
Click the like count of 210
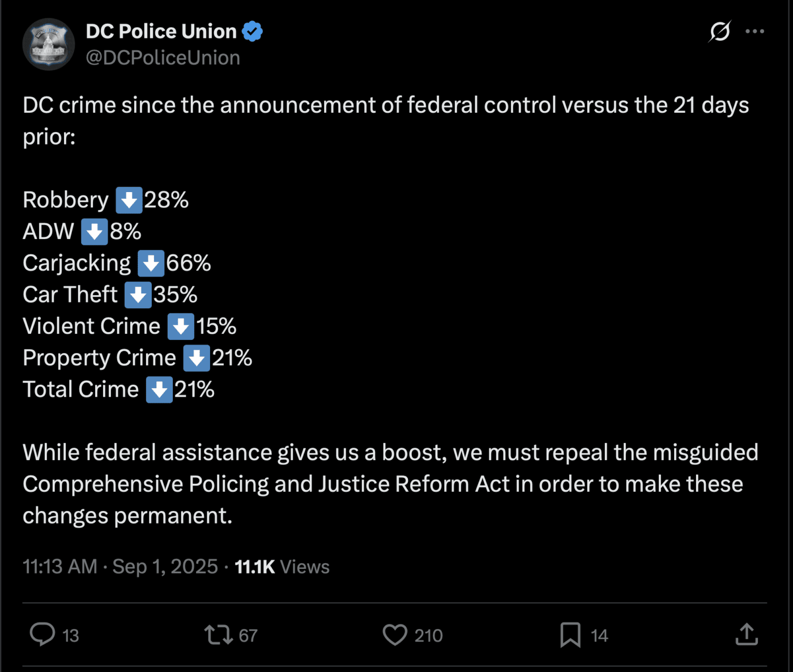(428, 636)
